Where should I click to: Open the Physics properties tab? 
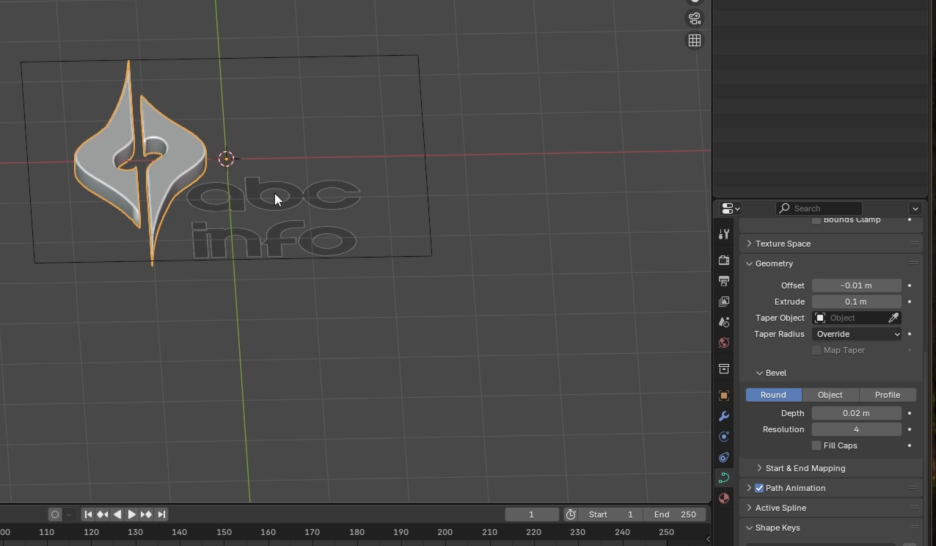click(x=724, y=436)
